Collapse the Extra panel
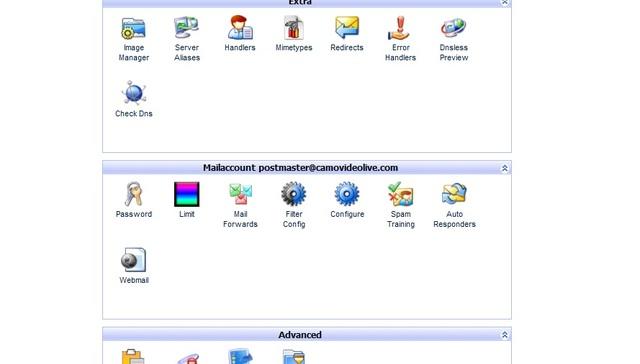 pos(504,2)
